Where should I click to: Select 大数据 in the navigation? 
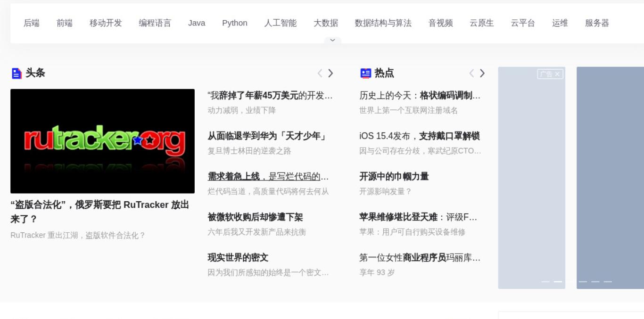tap(326, 23)
